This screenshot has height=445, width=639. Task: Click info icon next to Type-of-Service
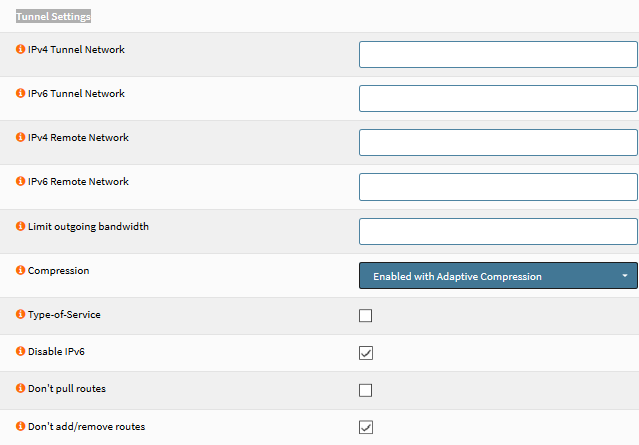pos(21,314)
